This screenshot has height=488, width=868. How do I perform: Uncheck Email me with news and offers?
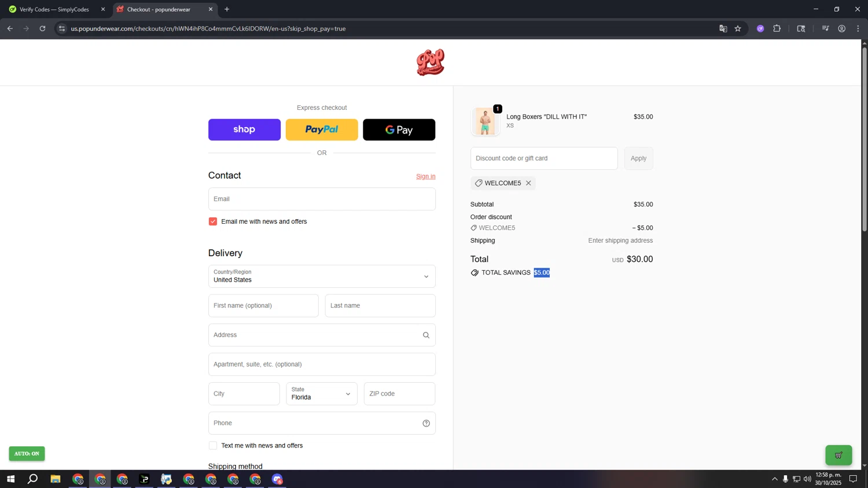(213, 221)
